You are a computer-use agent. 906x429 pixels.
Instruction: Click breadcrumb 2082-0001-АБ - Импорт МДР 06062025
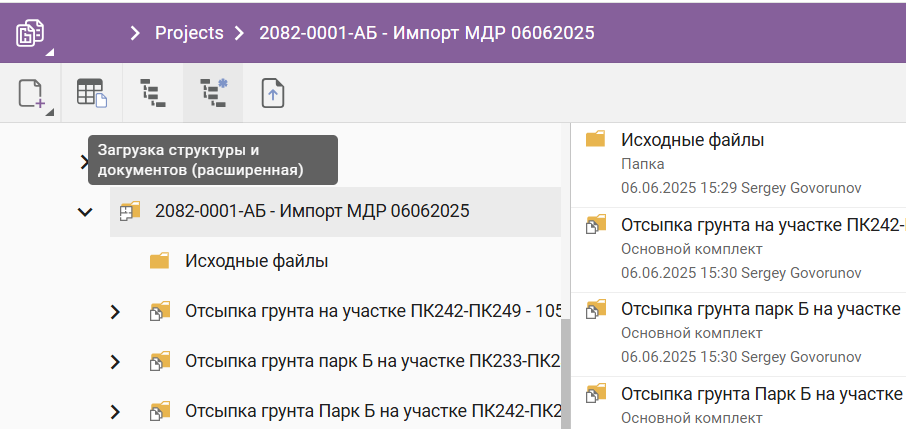426,33
